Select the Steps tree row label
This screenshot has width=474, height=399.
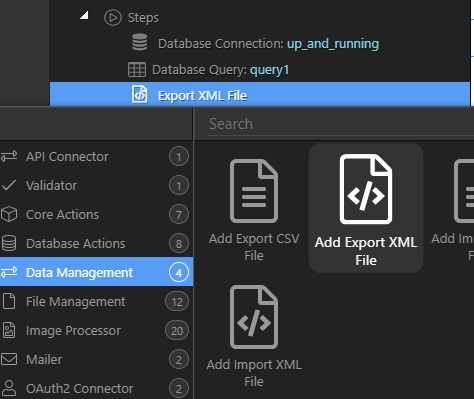point(143,18)
